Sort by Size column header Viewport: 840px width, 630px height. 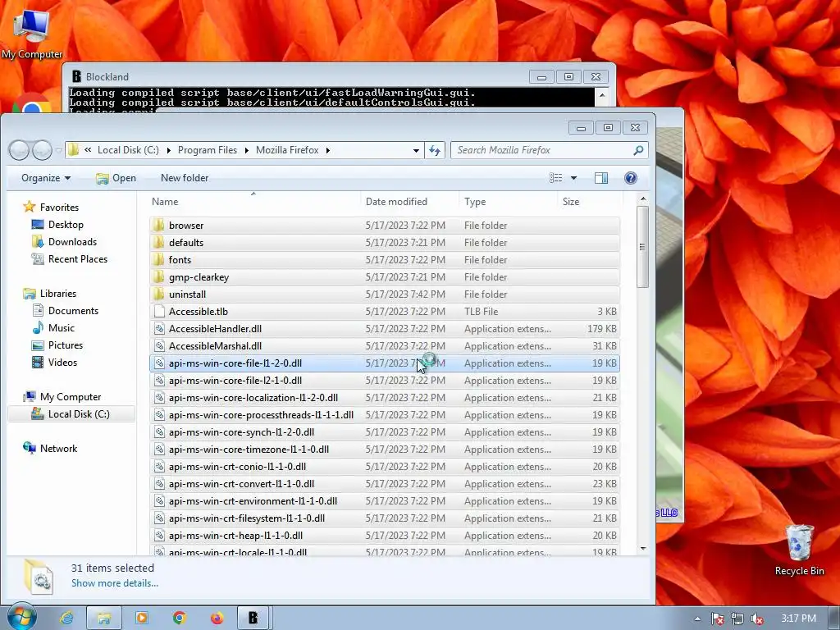click(x=590, y=202)
